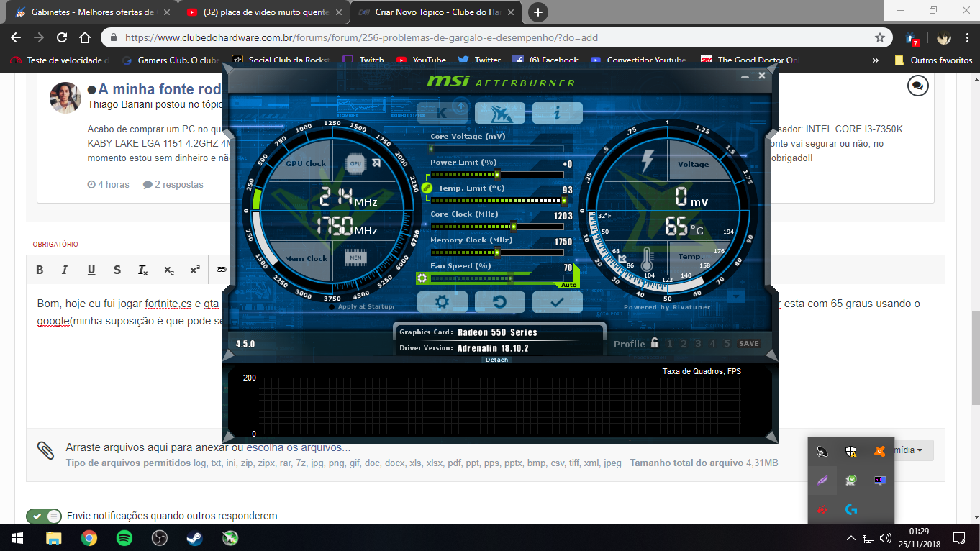Go back in the browser
980x551 pixels.
(x=15, y=38)
